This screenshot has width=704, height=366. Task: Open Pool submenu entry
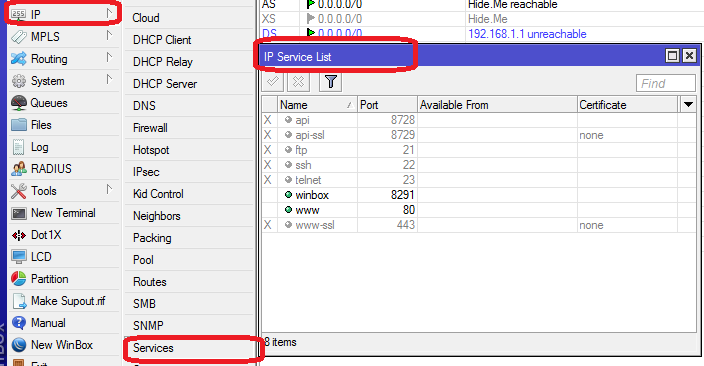[x=189, y=260]
